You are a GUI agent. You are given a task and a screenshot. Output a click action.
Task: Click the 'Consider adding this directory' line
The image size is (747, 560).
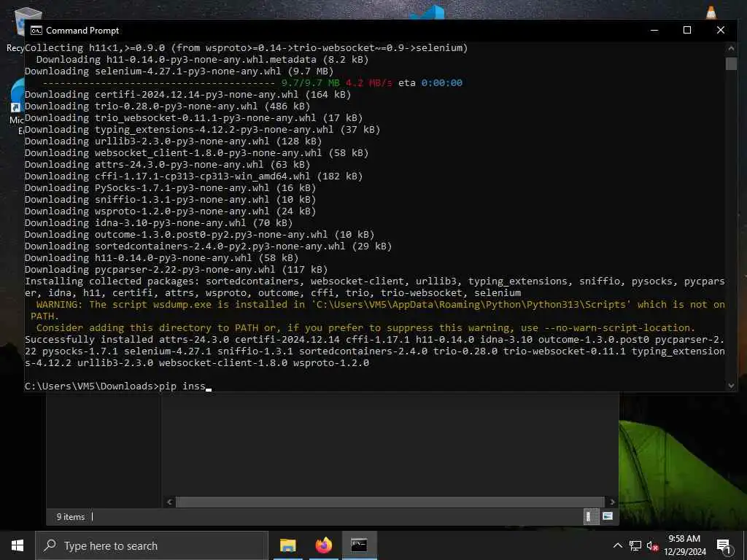(365, 328)
